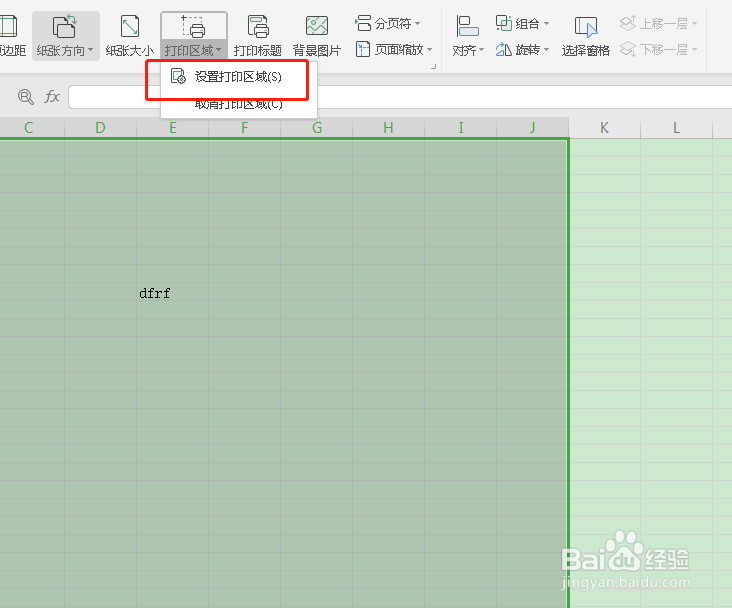Select column D header
This screenshot has width=732, height=608.
[100, 127]
